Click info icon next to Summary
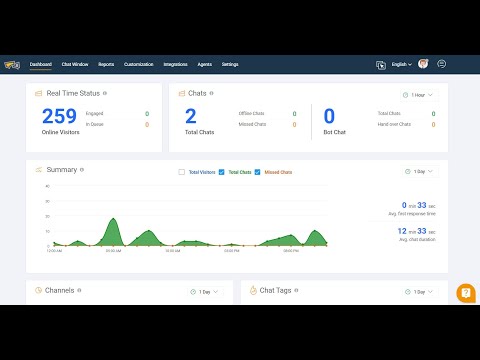480x360 pixels. (82, 170)
